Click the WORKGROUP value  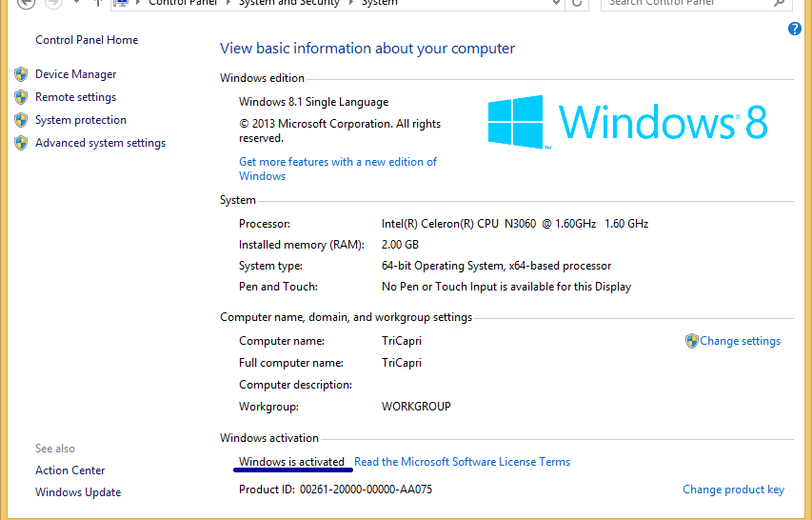416,407
